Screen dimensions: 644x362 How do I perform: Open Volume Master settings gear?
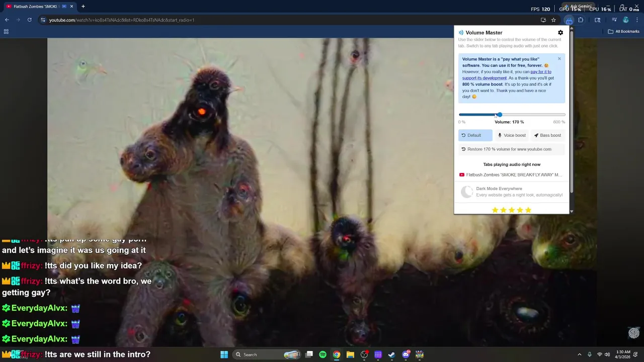(x=560, y=33)
